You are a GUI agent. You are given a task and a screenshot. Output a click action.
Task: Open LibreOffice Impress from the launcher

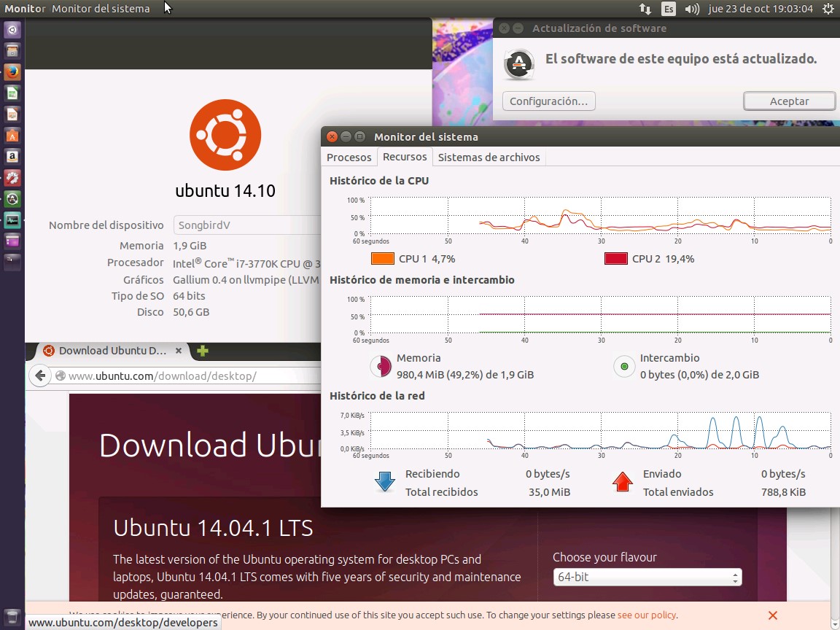click(12, 114)
